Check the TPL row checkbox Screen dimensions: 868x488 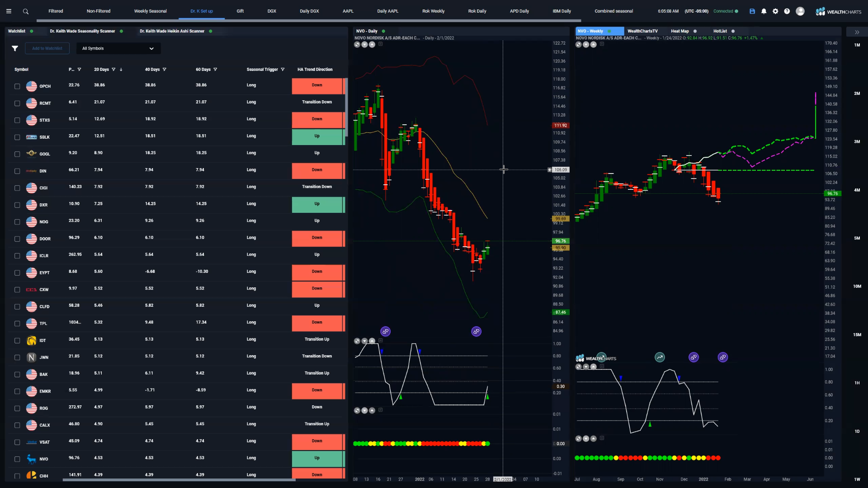pos(17,324)
